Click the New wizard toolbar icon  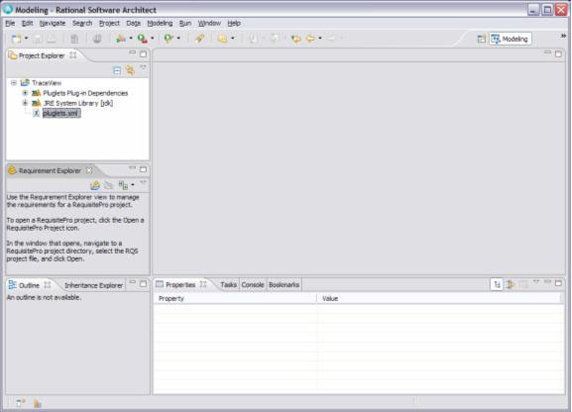pyautogui.click(x=16, y=39)
